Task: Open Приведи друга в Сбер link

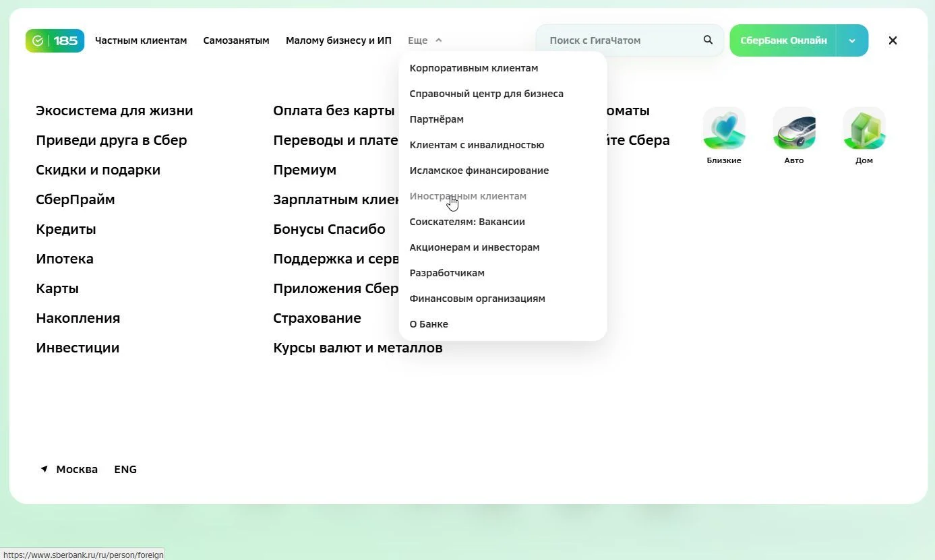Action: click(111, 140)
